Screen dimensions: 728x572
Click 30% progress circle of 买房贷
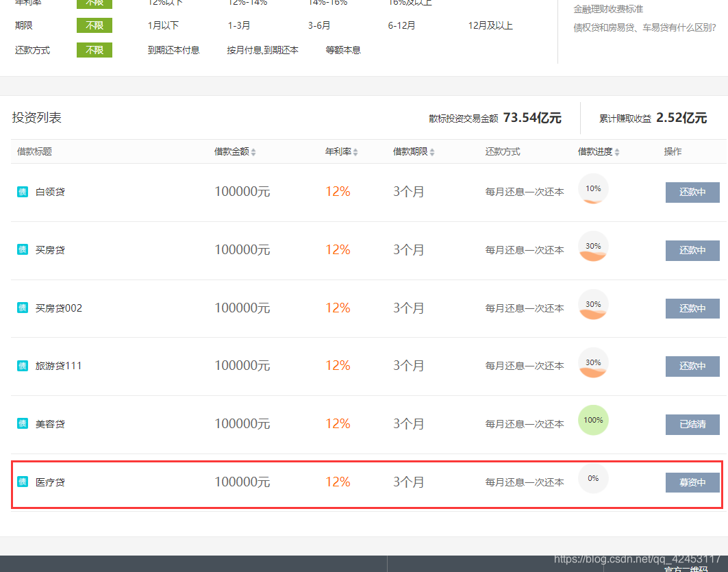click(x=593, y=246)
